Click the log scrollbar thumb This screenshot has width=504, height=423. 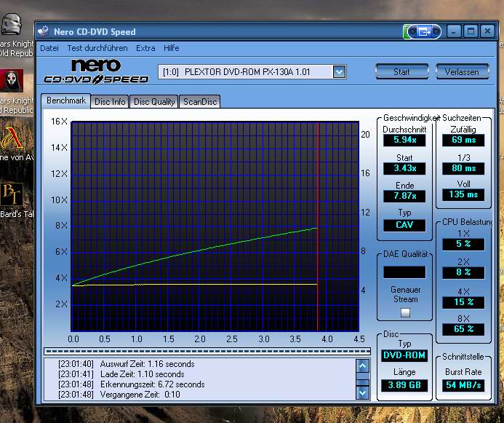tap(363, 382)
